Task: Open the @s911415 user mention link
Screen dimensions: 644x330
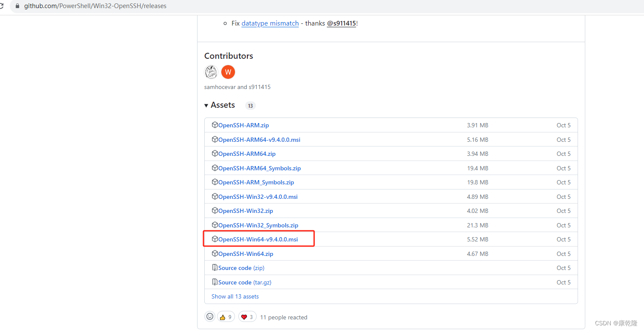Action: pos(341,23)
